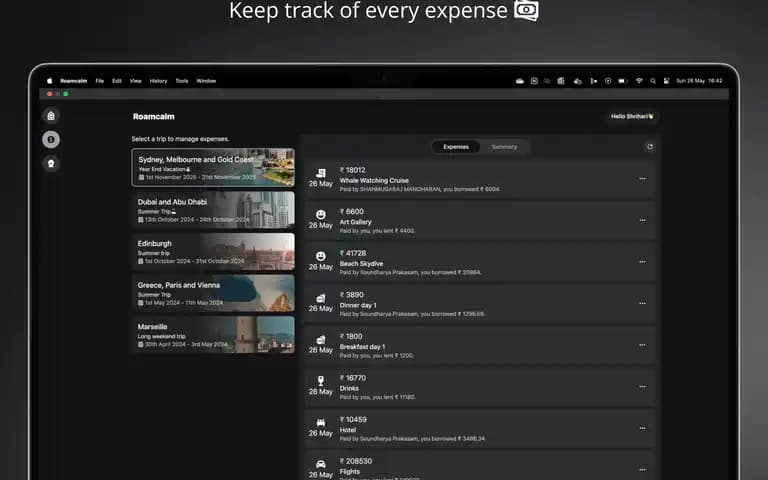
Task: Switch to the Expenses tab
Action: [x=456, y=147]
